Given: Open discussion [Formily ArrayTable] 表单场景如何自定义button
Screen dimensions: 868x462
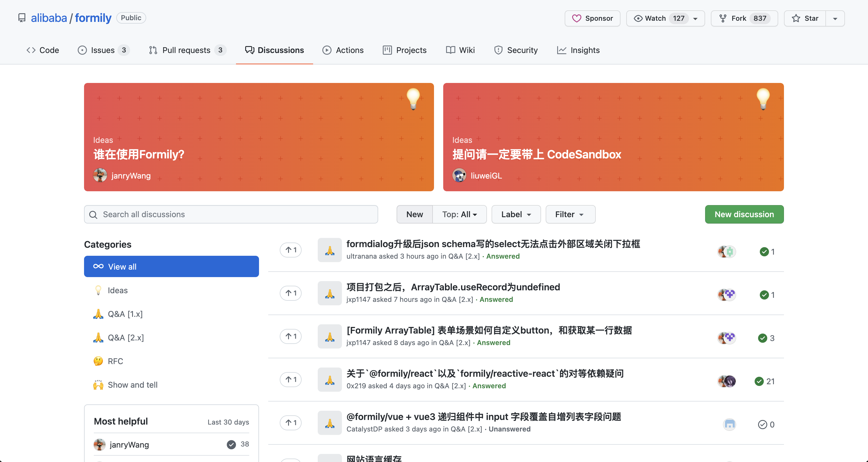Looking at the screenshot, I should tap(489, 330).
